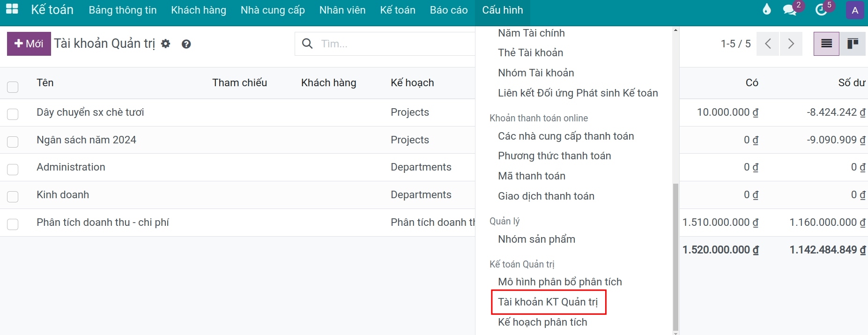Select Mã thanh toán entry

(x=532, y=176)
